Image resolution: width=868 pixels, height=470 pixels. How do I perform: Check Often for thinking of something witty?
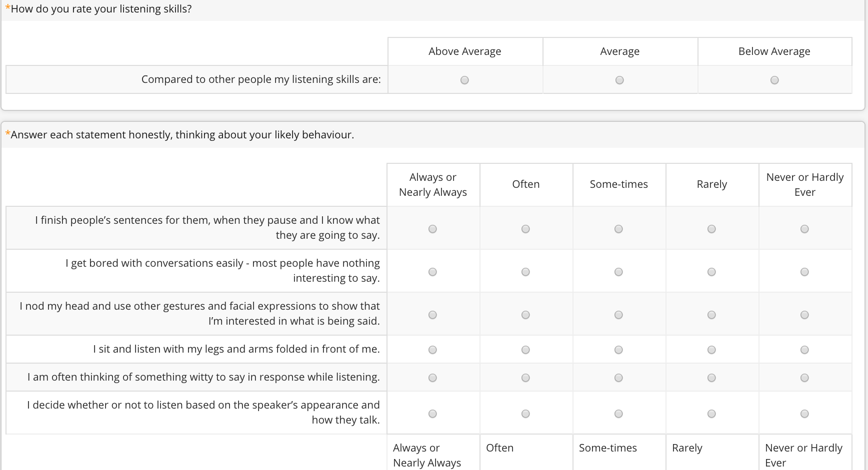(x=525, y=378)
